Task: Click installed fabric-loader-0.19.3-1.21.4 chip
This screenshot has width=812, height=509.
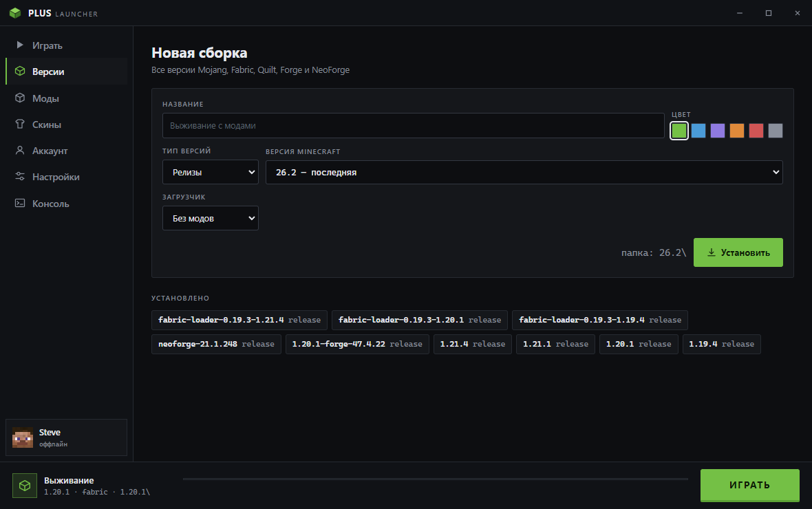Action: click(x=239, y=320)
